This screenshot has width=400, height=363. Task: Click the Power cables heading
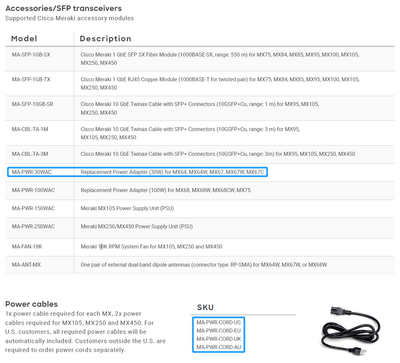32,304
